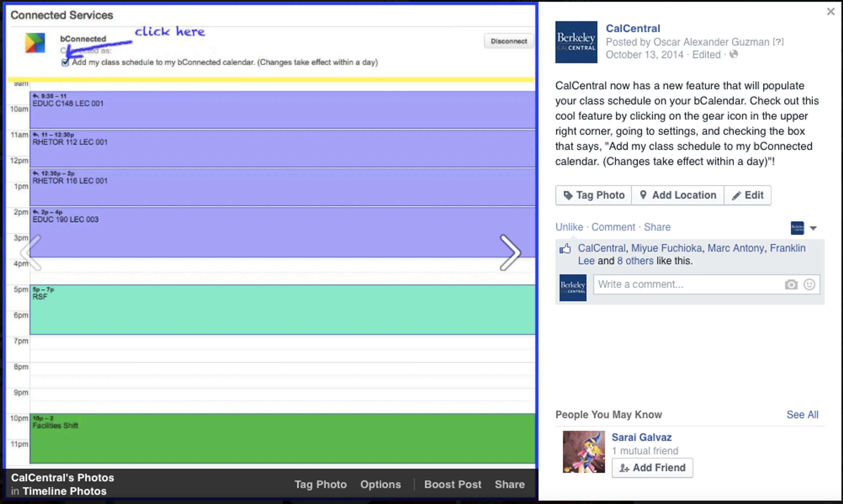Select the Facilities Shift calendar event
Image resolution: width=843 pixels, height=504 pixels.
point(283,438)
